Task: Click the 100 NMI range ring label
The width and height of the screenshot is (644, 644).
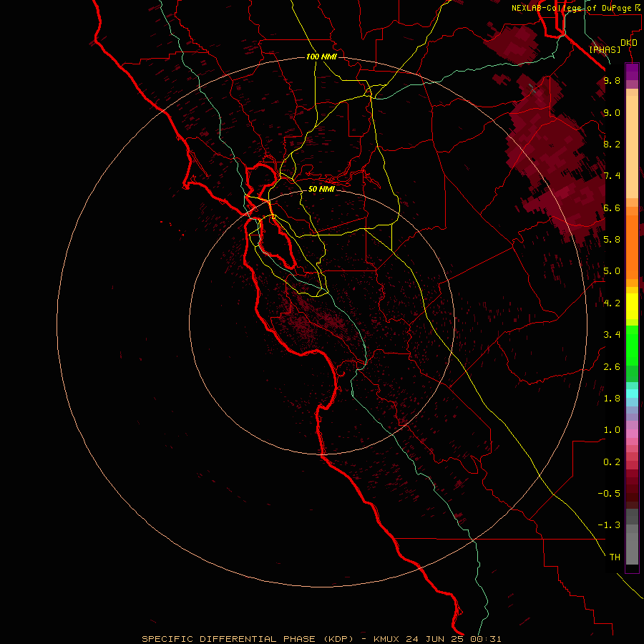Action: [x=321, y=57]
